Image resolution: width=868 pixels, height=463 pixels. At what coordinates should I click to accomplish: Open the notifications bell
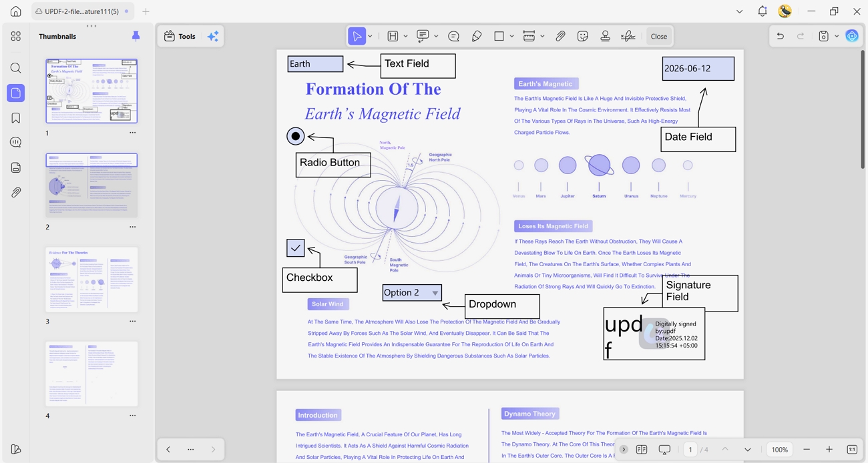[762, 11]
